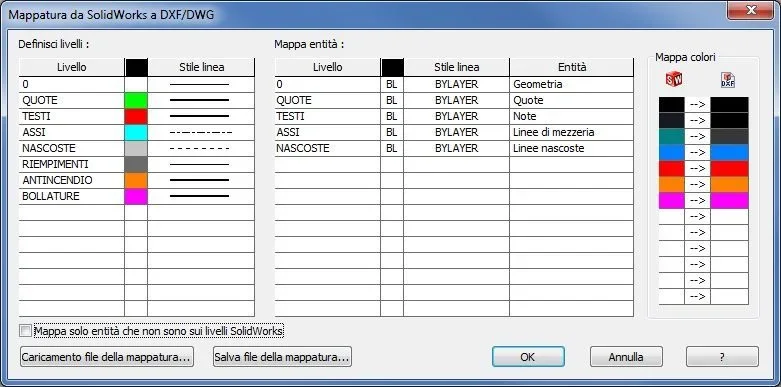This screenshot has height=387, width=781.
Task: Pick the green color swatch of QUOTE layer
Action: 136,100
